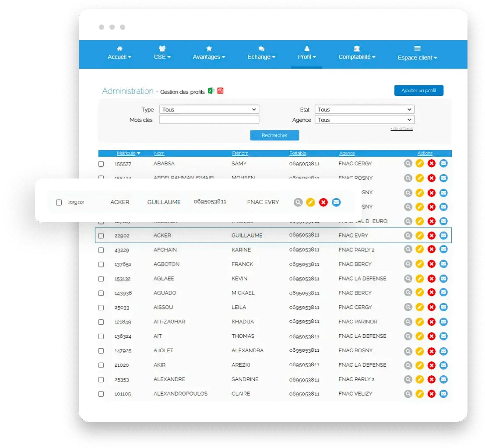The image size is (485, 448).
Task: View details of ABABSA SAMY profile
Action: point(408,163)
